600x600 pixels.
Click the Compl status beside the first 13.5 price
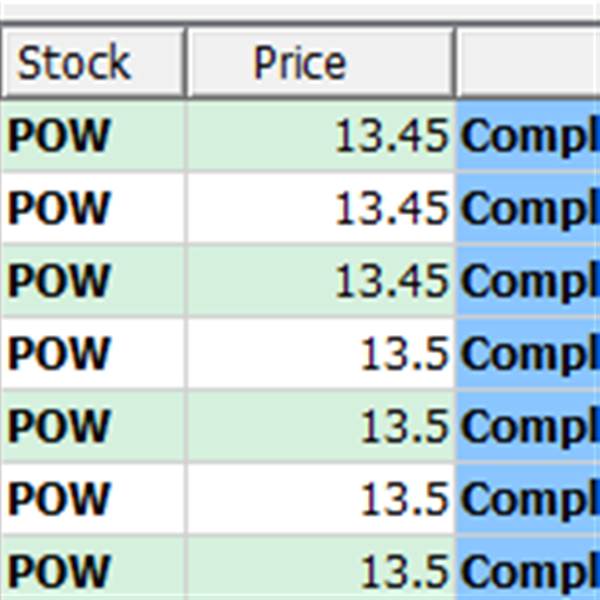pos(528,353)
